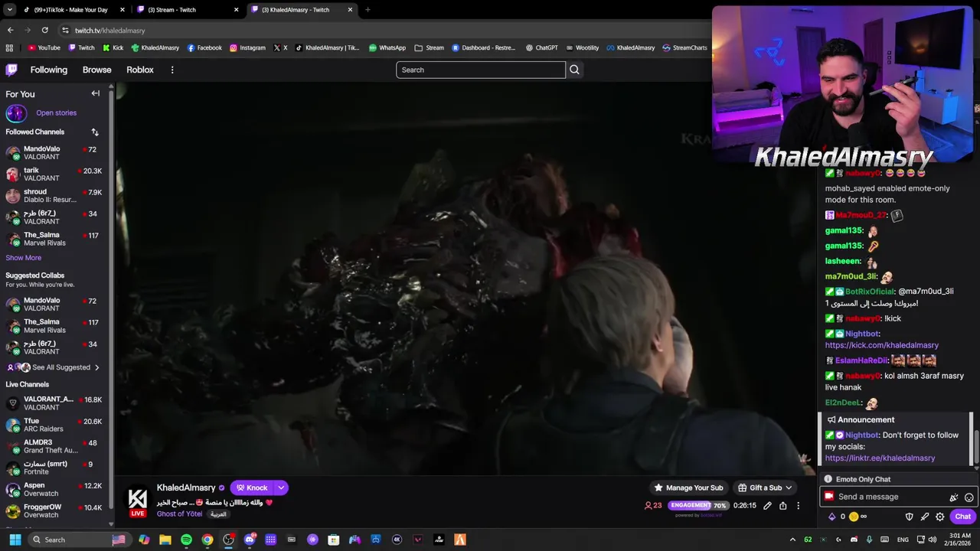Image resolution: width=980 pixels, height=551 pixels.
Task: Click the Engagement 70% progress bar
Action: (697, 506)
